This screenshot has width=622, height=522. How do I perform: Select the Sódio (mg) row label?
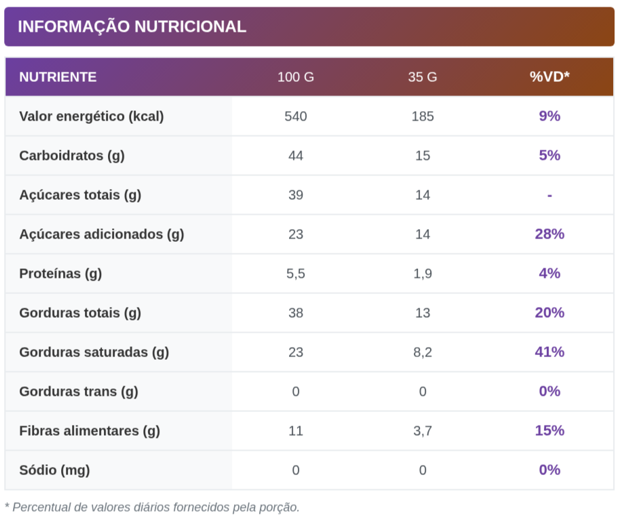point(55,470)
